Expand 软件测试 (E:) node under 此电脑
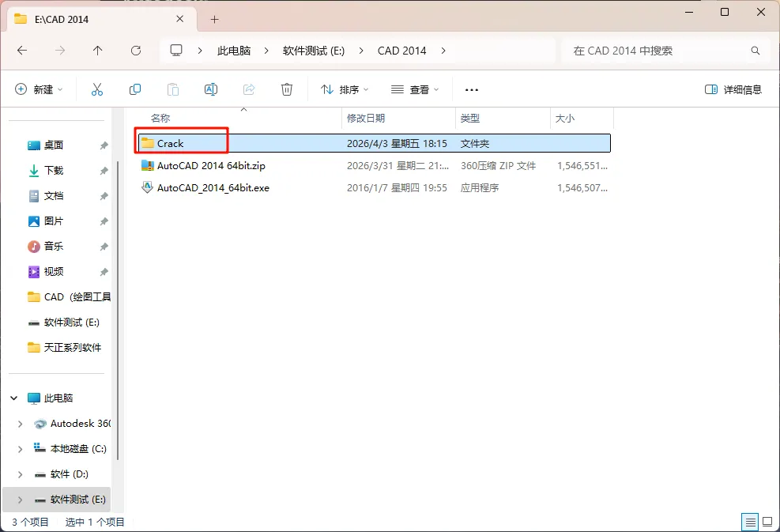 [20, 500]
